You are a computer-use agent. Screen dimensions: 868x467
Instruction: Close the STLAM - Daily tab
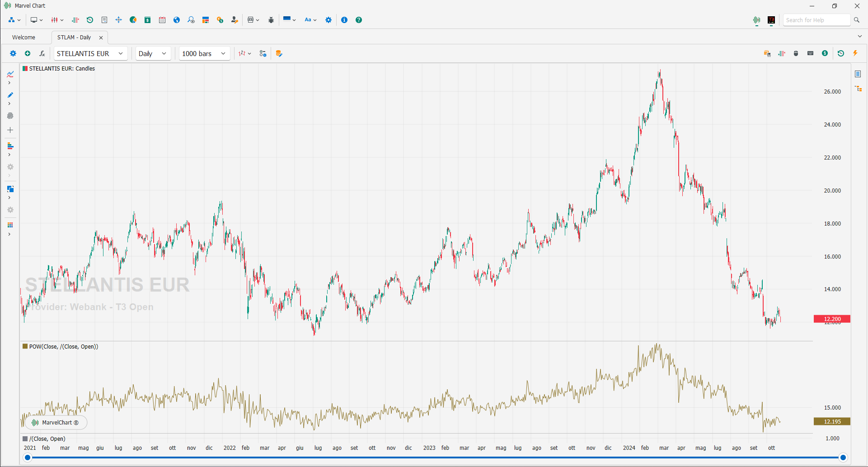click(101, 38)
